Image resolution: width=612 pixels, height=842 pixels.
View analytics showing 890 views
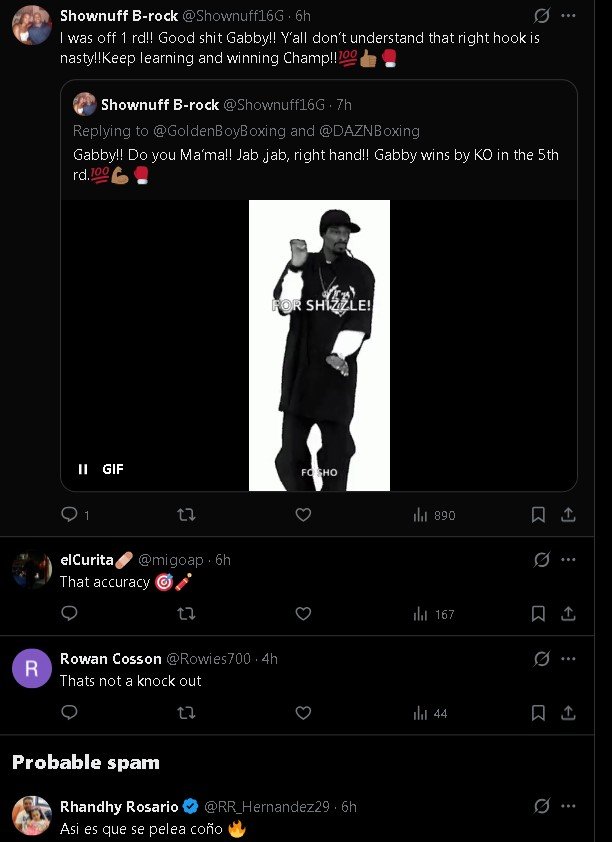point(434,515)
